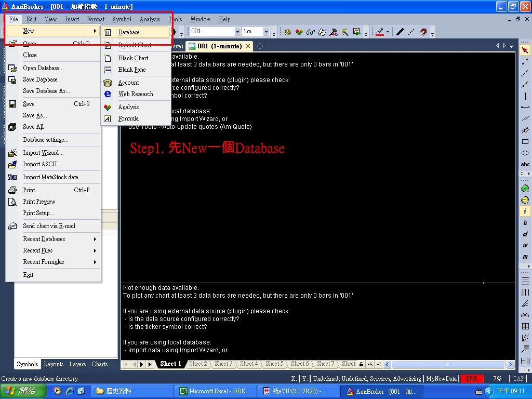Click the green zoom in icon
The image size is (532, 399).
point(525,188)
